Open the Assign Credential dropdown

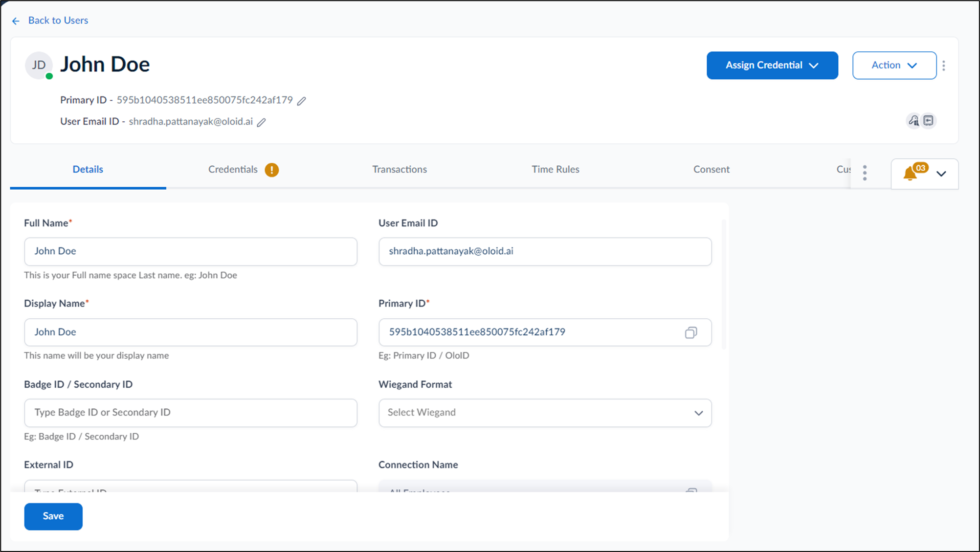click(x=772, y=65)
